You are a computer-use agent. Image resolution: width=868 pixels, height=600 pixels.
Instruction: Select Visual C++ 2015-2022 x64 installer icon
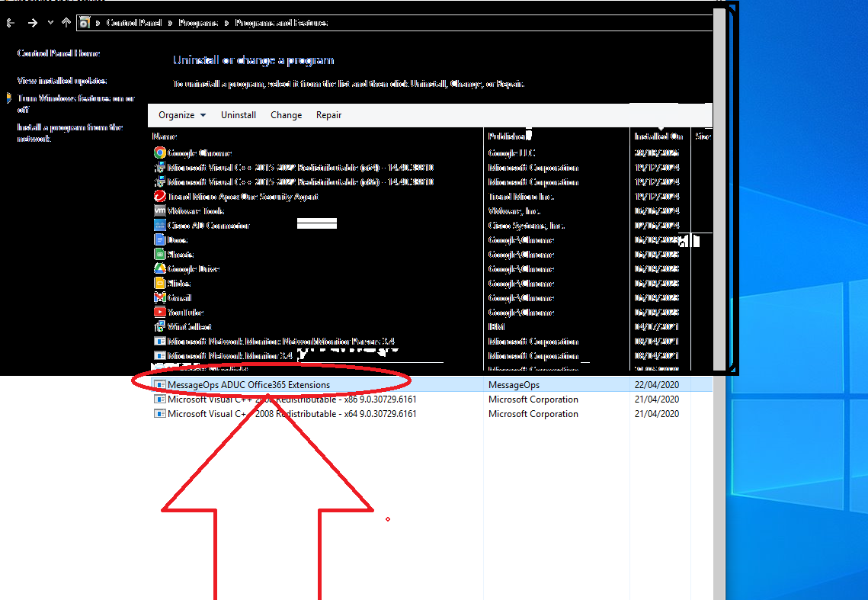click(x=159, y=167)
